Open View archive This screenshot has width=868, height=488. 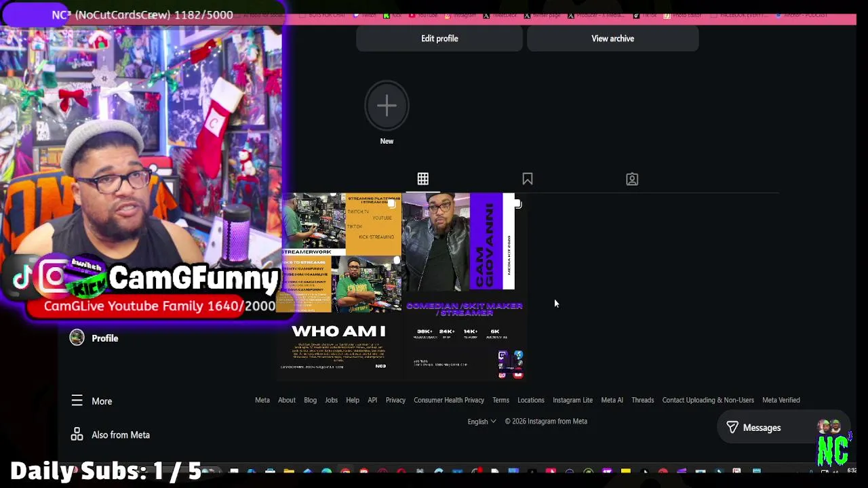pos(612,39)
